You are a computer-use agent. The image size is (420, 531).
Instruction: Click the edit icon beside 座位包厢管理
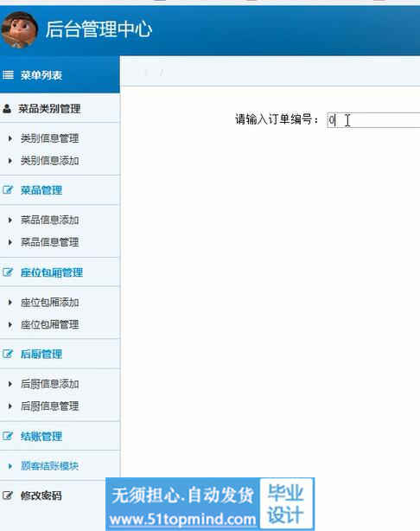click(x=8, y=272)
